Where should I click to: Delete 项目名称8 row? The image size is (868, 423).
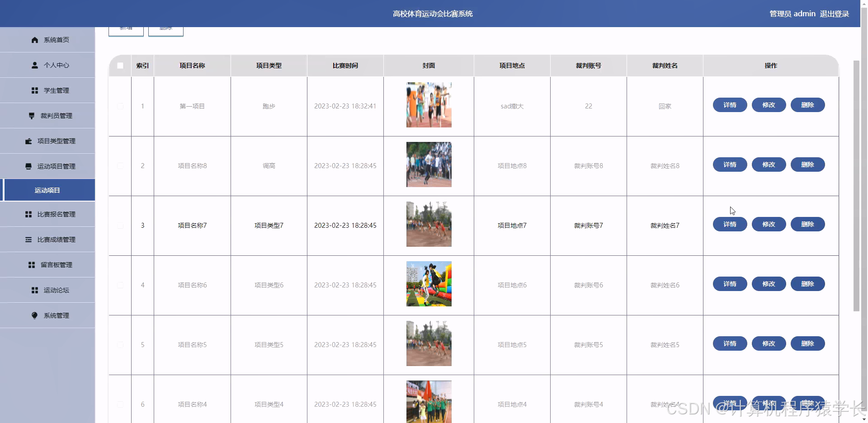[807, 164]
